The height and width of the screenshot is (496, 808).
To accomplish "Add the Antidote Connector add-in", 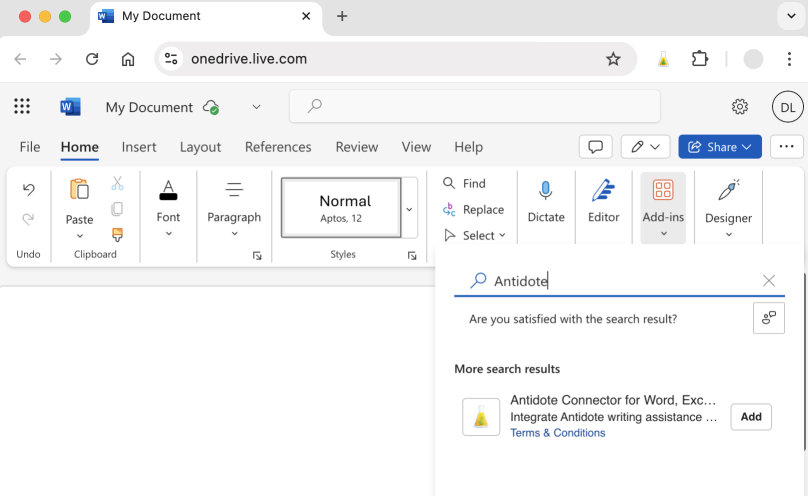I will pos(750,417).
